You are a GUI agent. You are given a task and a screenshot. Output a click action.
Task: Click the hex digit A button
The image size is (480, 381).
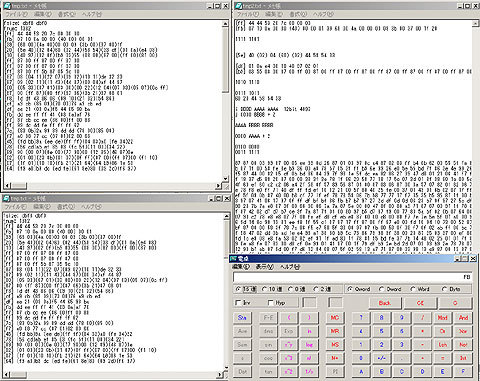coord(361,371)
